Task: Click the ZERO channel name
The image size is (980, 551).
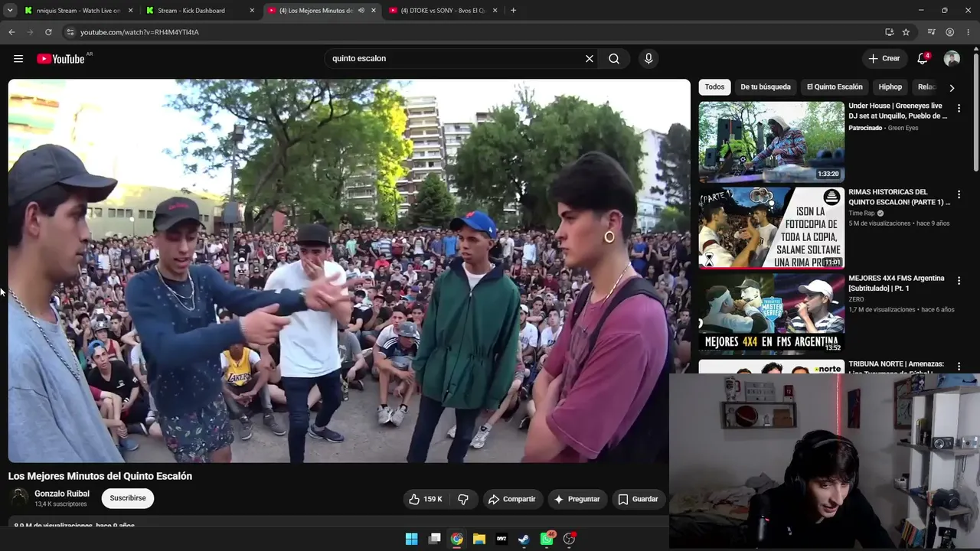Action: coord(856,299)
